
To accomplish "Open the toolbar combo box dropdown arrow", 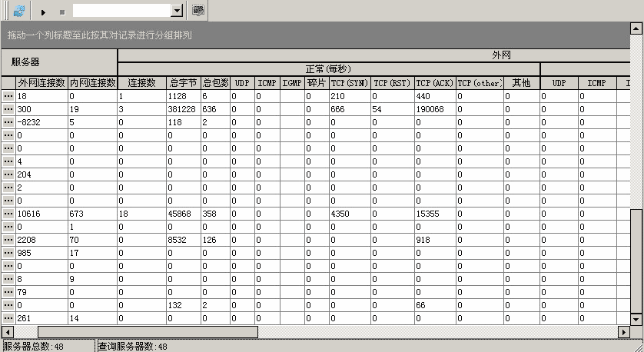I will (177, 11).
